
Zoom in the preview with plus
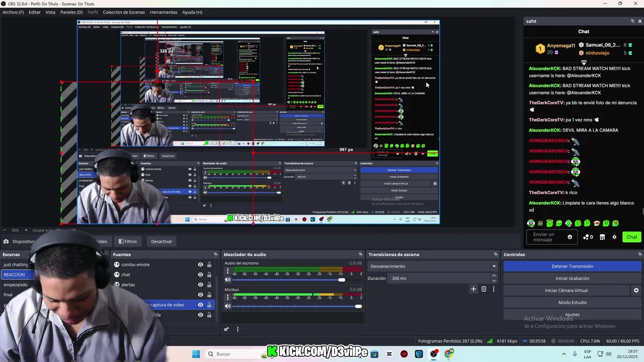pos(26,230)
